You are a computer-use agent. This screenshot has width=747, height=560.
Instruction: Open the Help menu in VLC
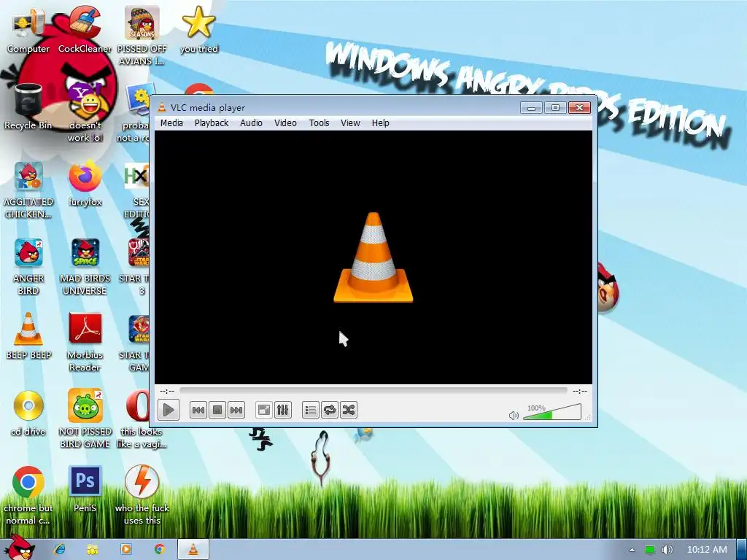(381, 122)
